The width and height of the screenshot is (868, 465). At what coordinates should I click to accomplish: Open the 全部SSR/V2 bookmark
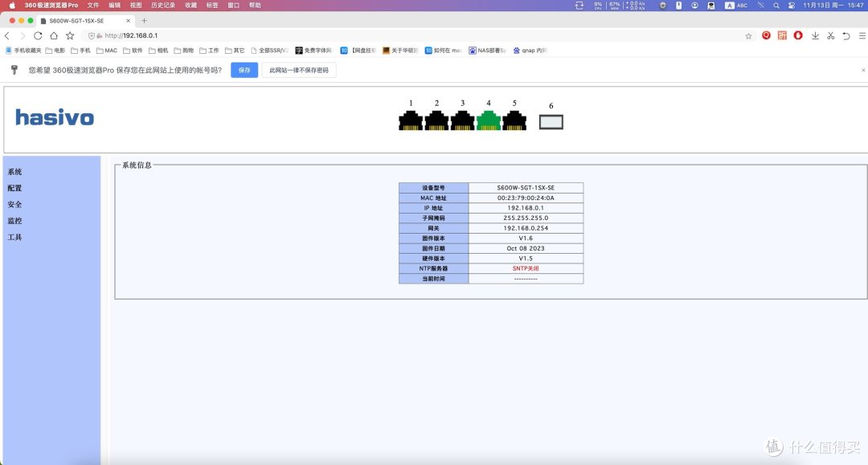tap(269, 51)
